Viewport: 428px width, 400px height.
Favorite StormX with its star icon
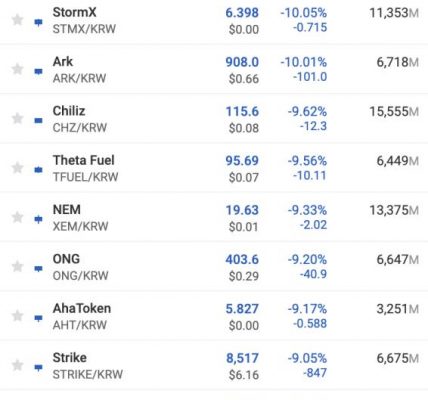[17, 20]
